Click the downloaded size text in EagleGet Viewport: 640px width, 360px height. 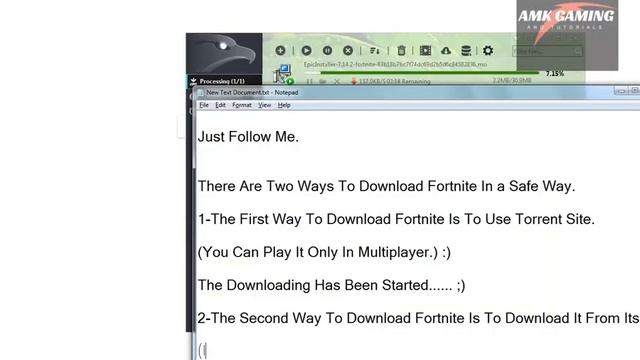(512, 80)
